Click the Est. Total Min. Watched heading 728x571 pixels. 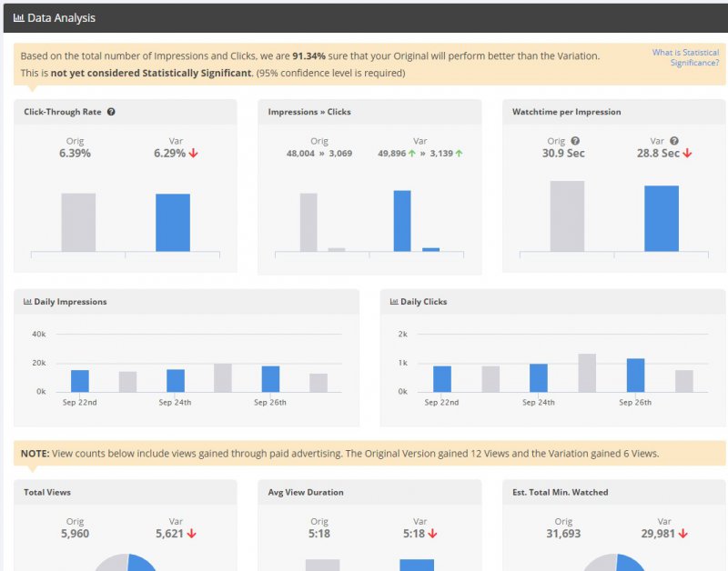pyautogui.click(x=561, y=492)
